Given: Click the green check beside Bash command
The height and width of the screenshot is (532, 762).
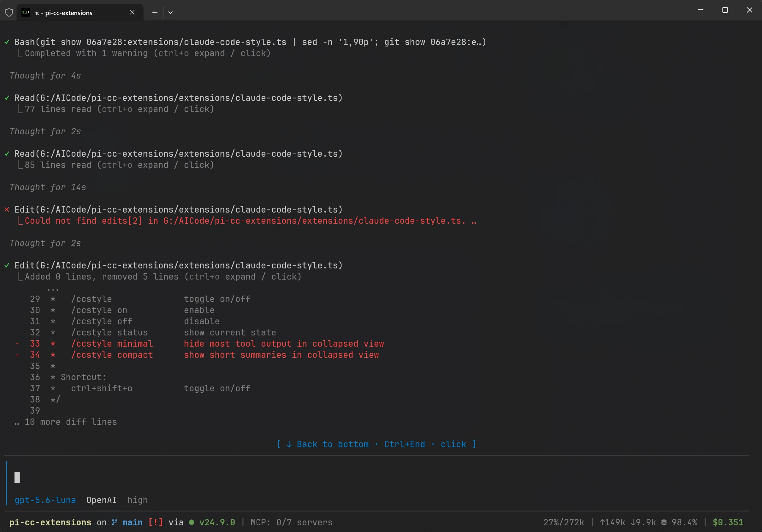Looking at the screenshot, I should tap(7, 42).
